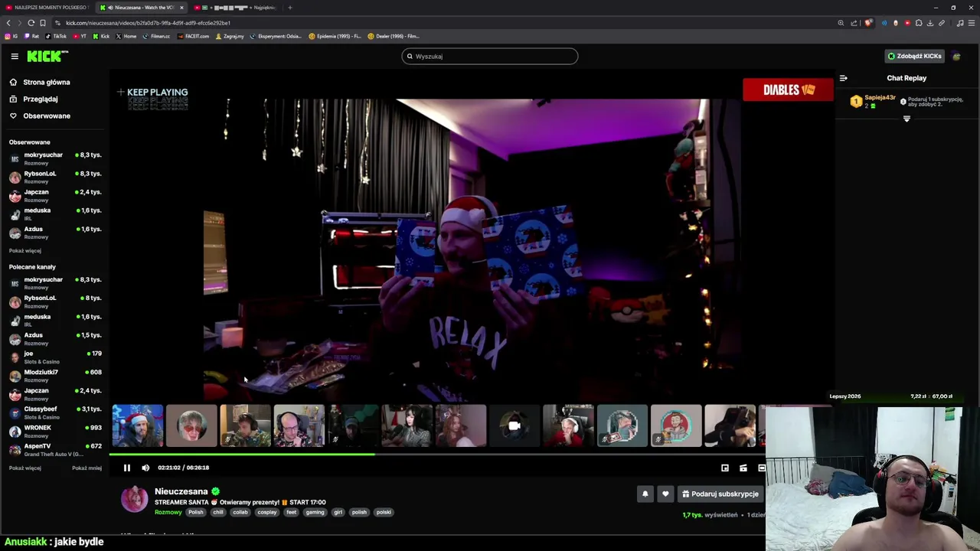
Task: Click the gaming tag
Action: 315,512
